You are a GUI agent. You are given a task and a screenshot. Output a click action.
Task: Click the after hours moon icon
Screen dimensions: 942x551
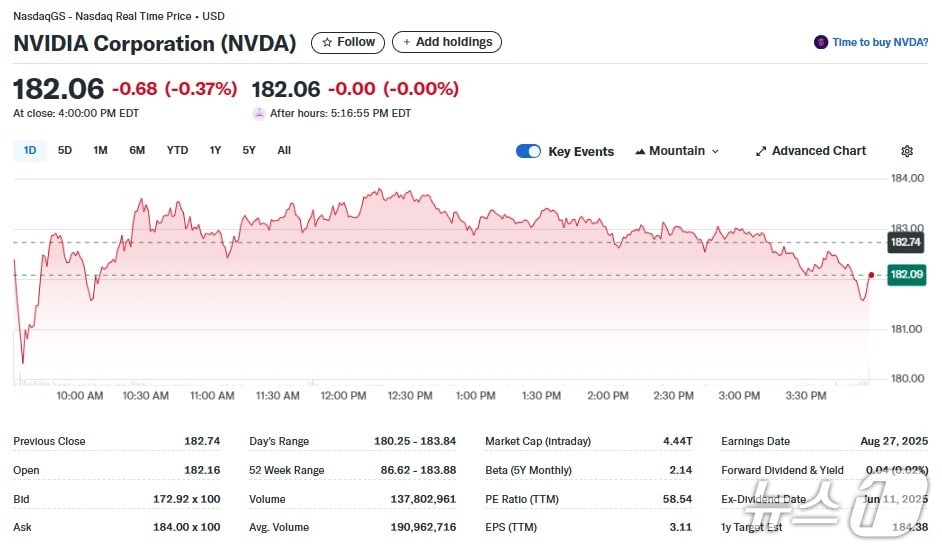(259, 113)
